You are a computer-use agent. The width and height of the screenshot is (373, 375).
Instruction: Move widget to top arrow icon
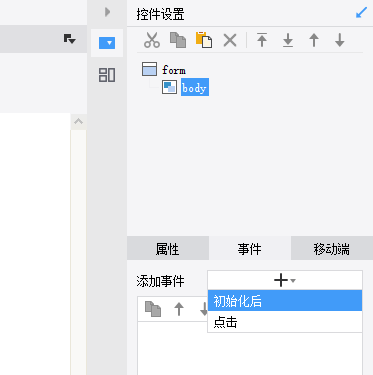(x=262, y=40)
